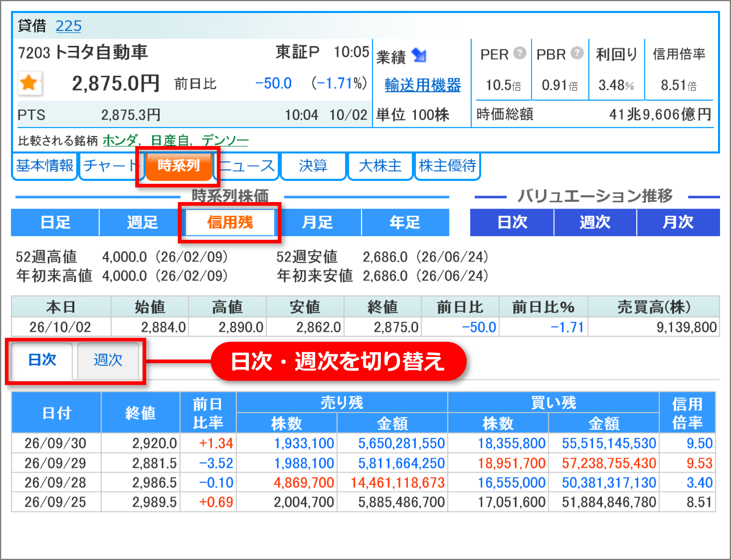
Task: Click the 7203 トヨタ自動車 stock name
Action: (83, 52)
